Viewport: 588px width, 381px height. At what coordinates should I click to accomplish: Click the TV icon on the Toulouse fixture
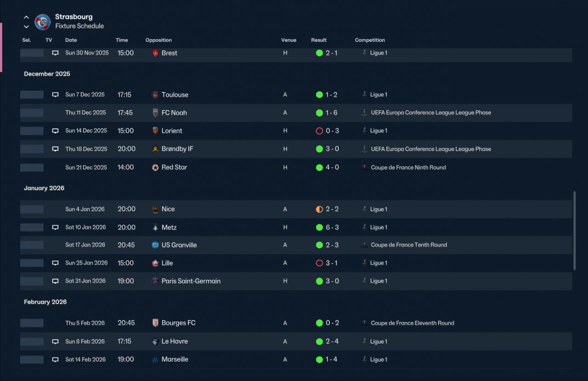tap(55, 95)
